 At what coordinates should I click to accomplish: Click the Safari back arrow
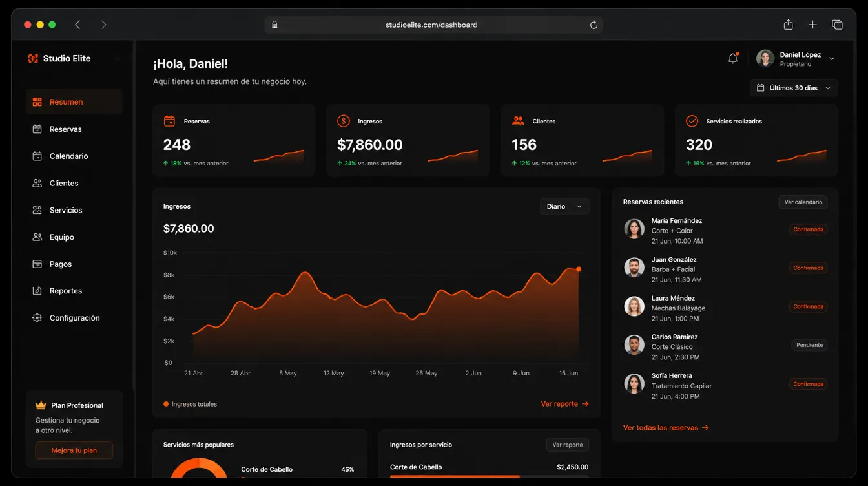(77, 25)
